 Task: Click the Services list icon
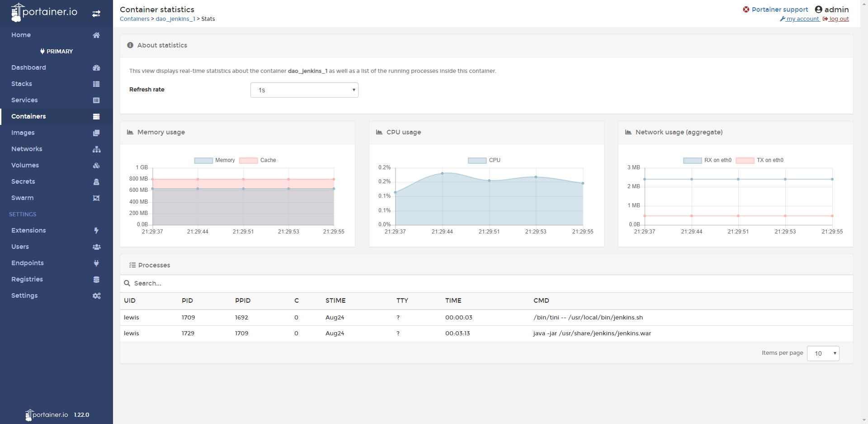(x=96, y=100)
